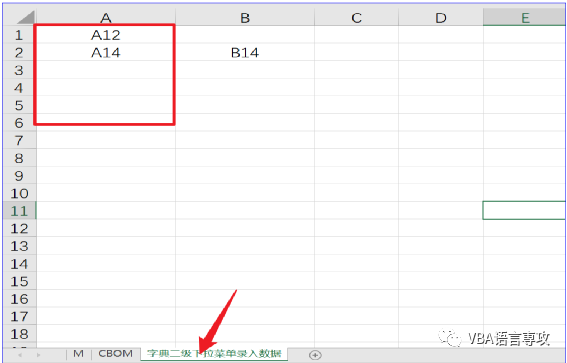This screenshot has width=567, height=363.
Task: Click the active cell E11
Action: (x=524, y=211)
